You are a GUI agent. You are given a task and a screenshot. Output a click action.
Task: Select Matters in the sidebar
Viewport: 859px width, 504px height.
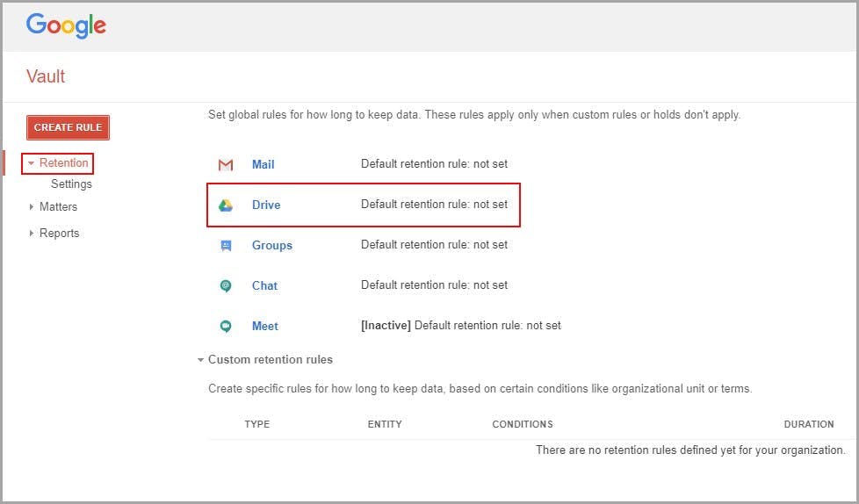(58, 206)
